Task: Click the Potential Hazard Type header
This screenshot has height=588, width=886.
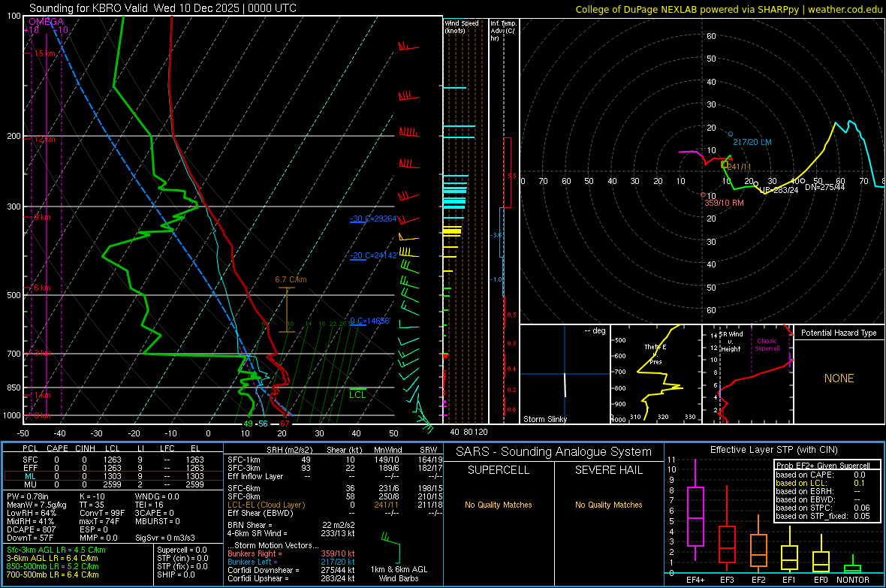Action: pyautogui.click(x=839, y=333)
